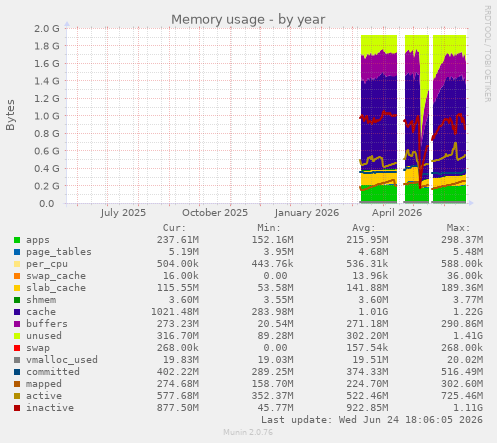Click the 'Munin 2.0.76' footer text
The width and height of the screenshot is (497, 443).
tap(248, 432)
